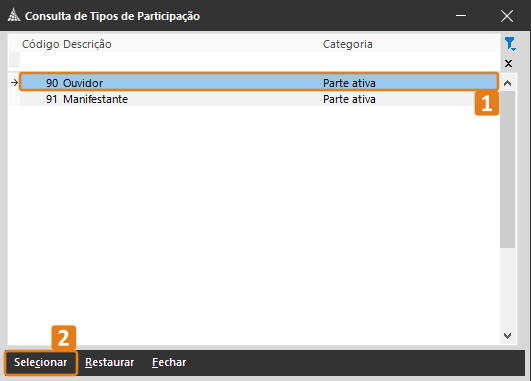Close the Consulta de Tipos de Participação window

[x=507, y=16]
